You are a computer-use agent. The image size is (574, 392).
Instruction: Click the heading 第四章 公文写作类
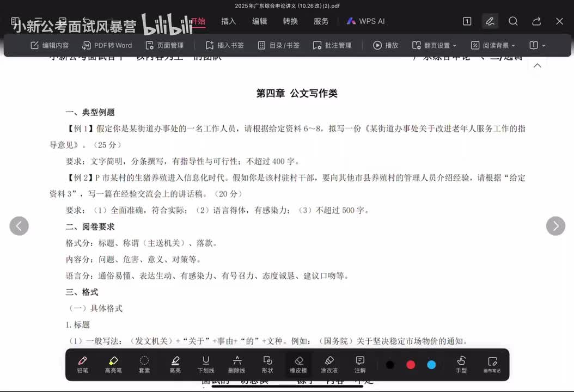click(x=296, y=93)
